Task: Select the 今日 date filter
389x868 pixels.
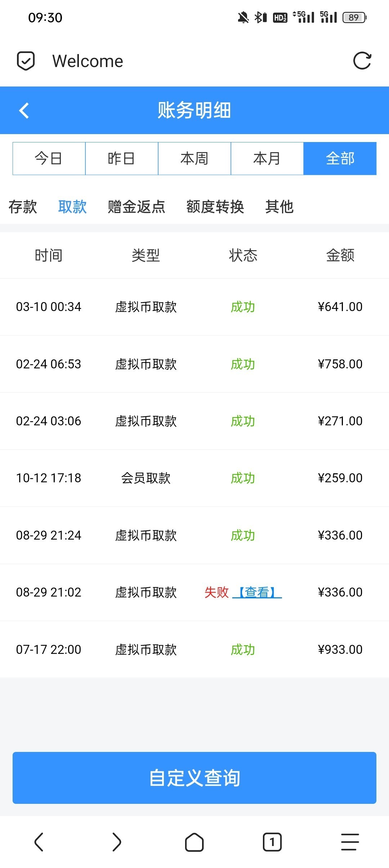Action: point(49,159)
